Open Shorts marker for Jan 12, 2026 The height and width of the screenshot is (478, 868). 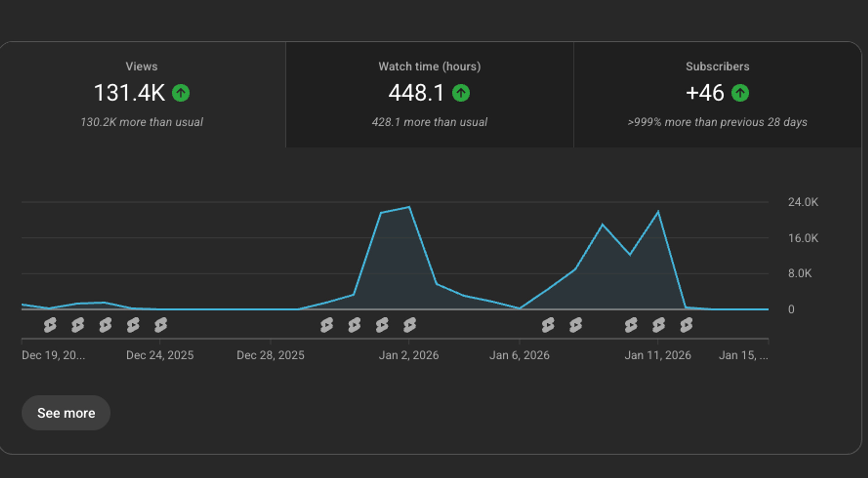tap(687, 325)
